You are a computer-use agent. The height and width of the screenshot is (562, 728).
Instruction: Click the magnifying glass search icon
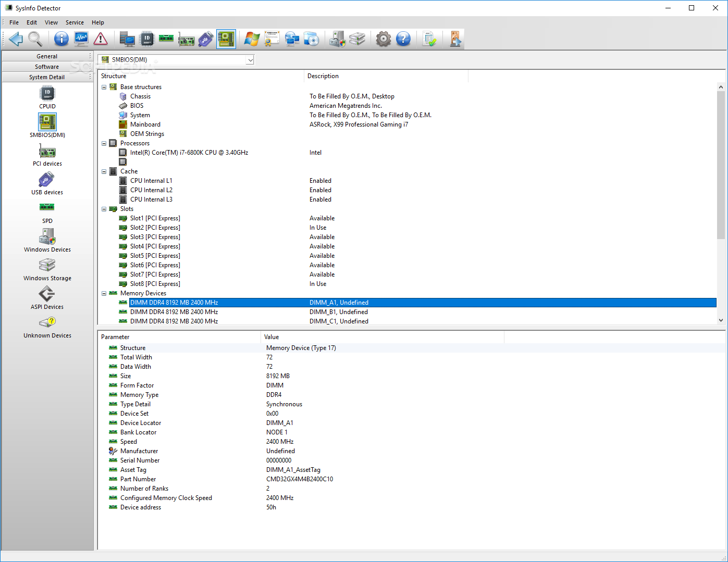pyautogui.click(x=35, y=39)
